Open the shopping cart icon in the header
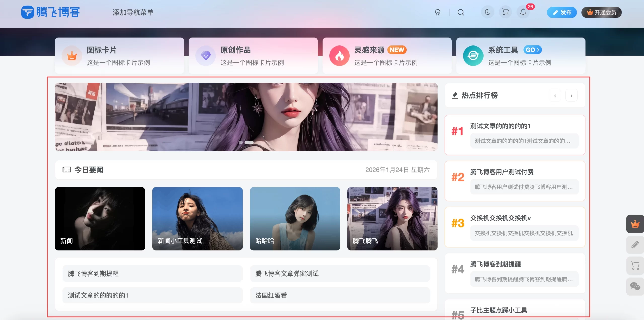This screenshot has height=320, width=644. coord(505,12)
